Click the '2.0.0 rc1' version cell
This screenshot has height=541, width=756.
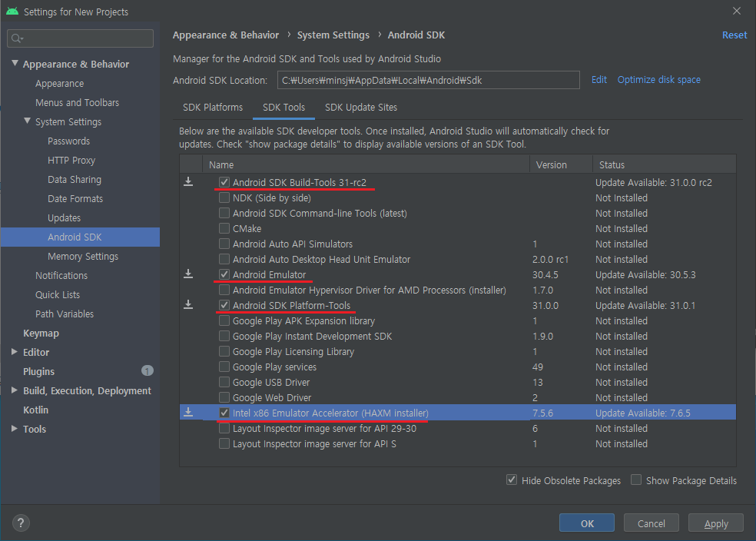pos(550,260)
